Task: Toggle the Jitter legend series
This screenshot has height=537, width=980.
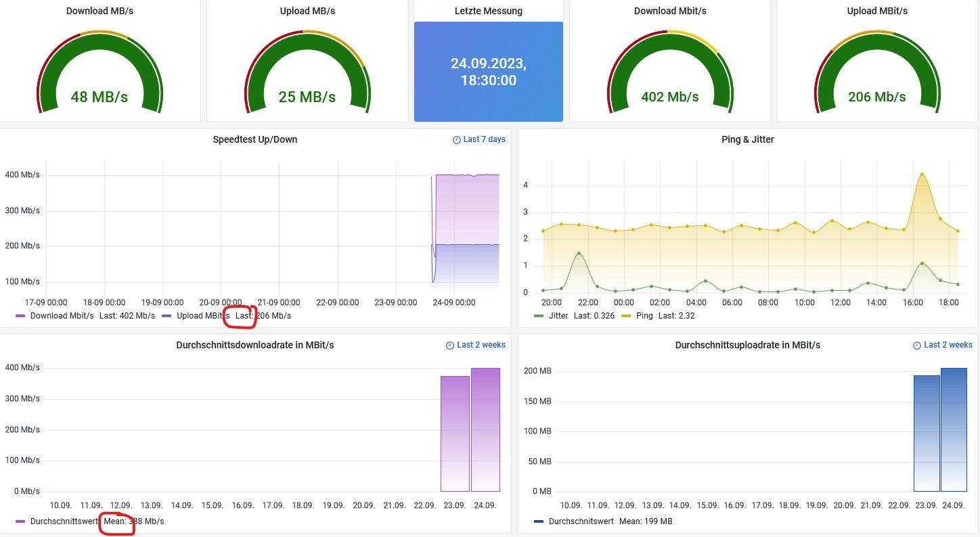Action: point(558,316)
